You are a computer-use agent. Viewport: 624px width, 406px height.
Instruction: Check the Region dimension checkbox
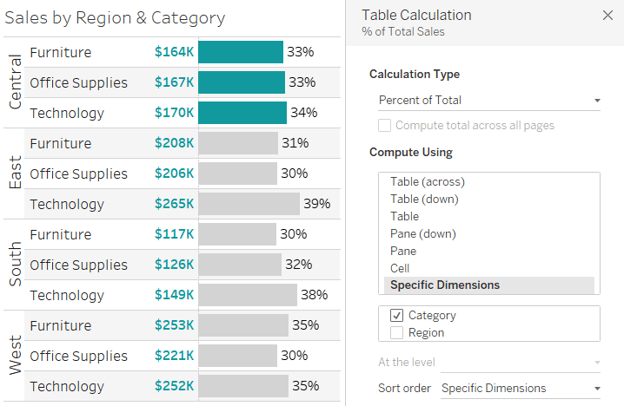(396, 332)
